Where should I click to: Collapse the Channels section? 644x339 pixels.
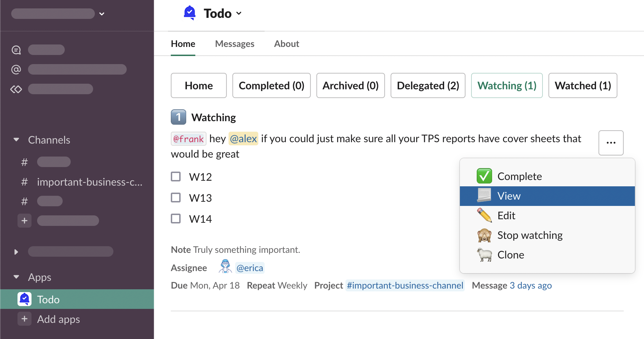[x=16, y=140]
